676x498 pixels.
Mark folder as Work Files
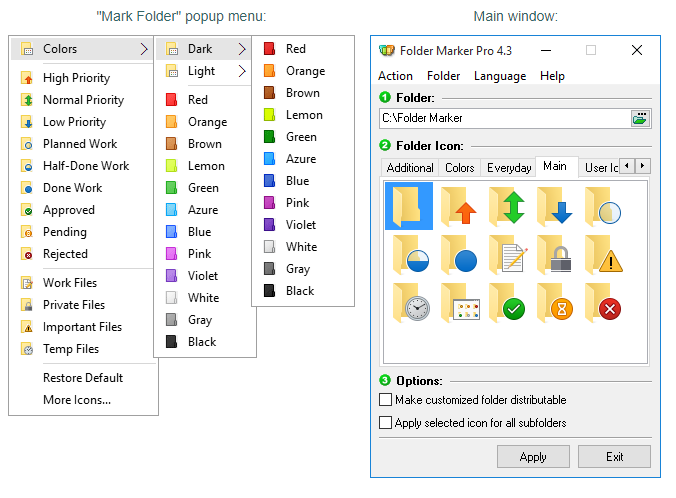(x=82, y=283)
